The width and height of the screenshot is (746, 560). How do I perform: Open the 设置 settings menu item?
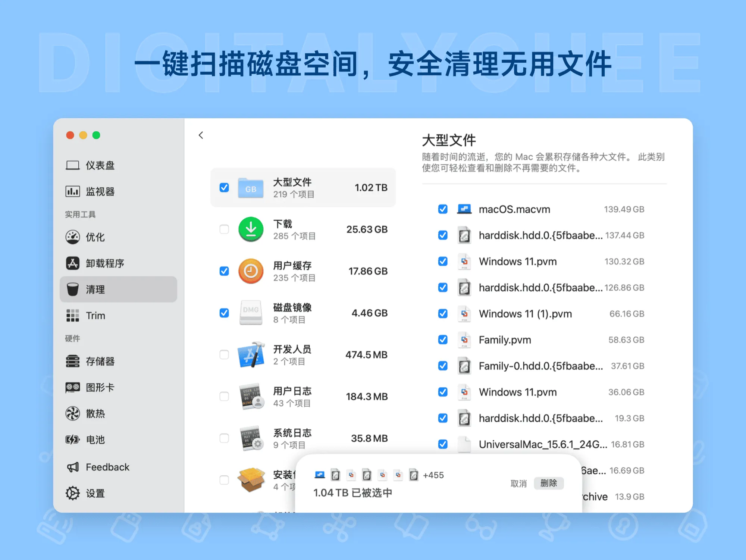[x=95, y=493]
